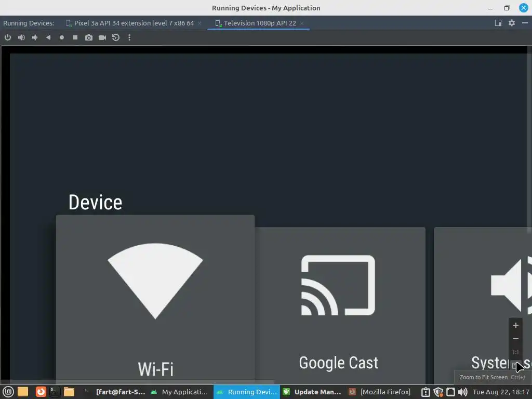Open the Snapshots clock-arrow icon
Image resolution: width=532 pixels, height=399 pixels.
point(116,37)
